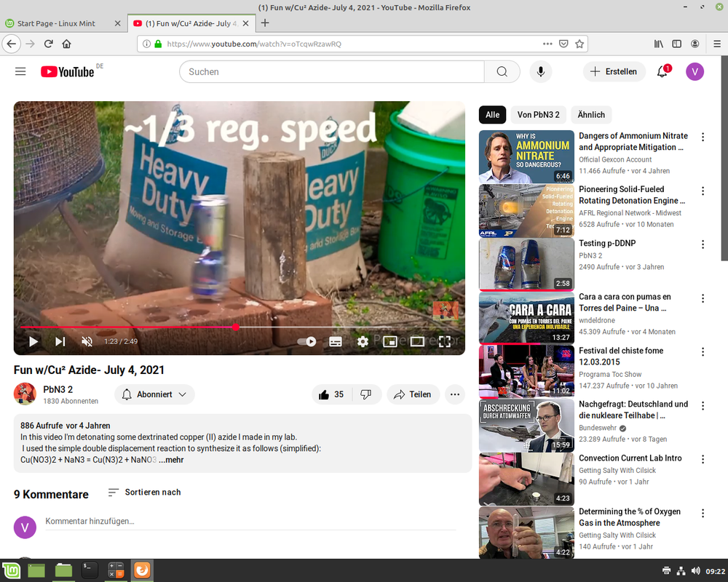Open the Linux Mint start menu
The width and height of the screenshot is (728, 582).
point(11,570)
